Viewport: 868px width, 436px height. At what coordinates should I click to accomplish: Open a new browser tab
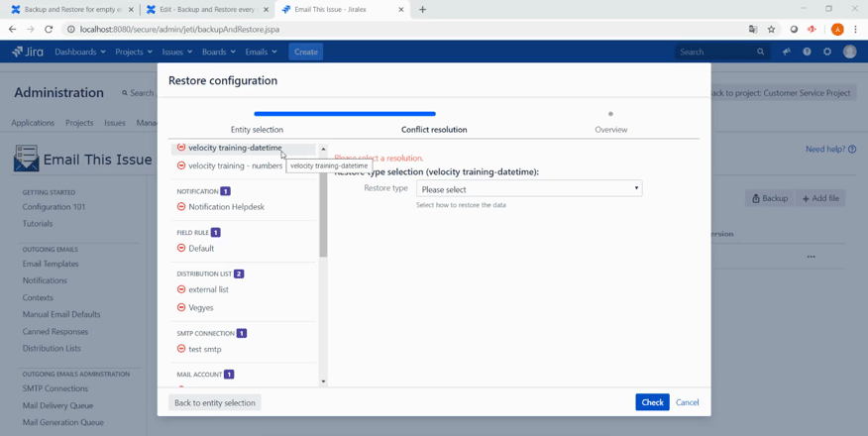422,9
